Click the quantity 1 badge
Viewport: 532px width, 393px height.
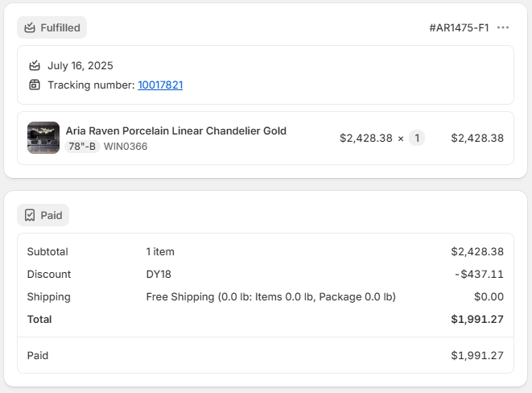[x=416, y=138]
